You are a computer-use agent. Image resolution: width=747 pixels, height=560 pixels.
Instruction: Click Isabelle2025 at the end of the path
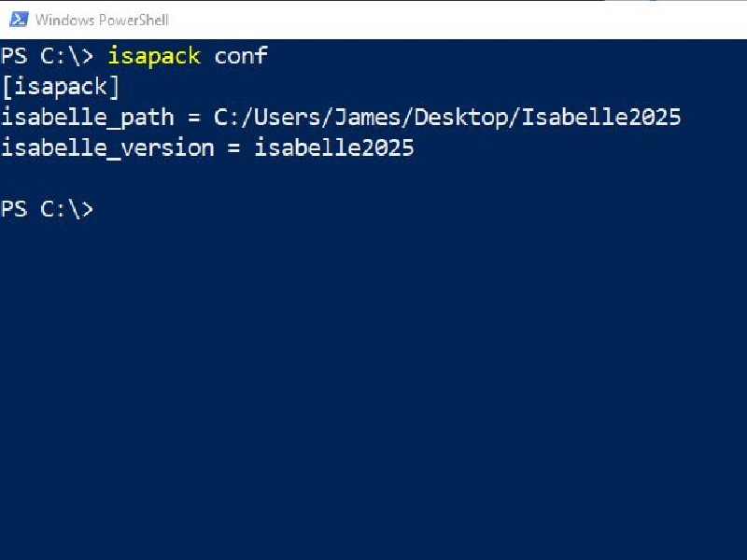coord(601,118)
